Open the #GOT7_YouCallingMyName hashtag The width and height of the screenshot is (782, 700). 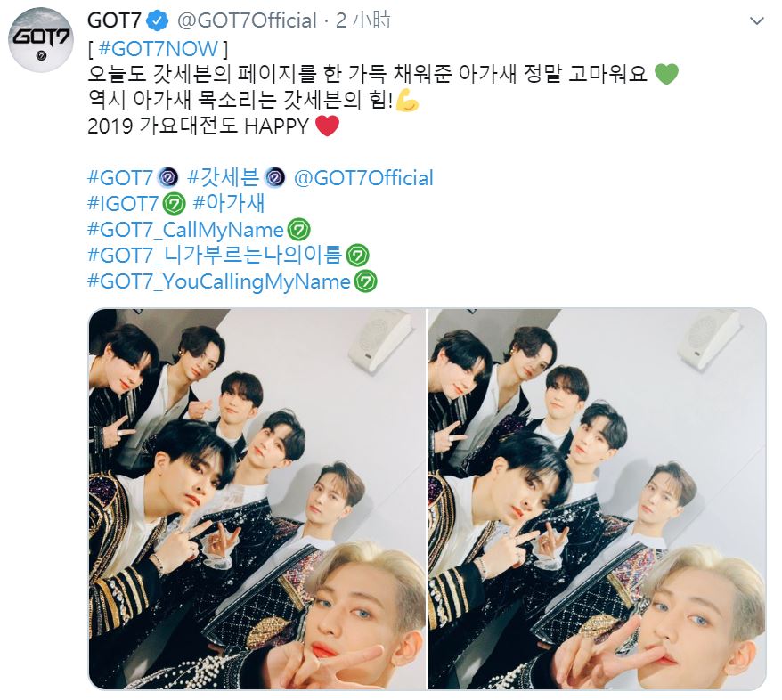pos(219,281)
